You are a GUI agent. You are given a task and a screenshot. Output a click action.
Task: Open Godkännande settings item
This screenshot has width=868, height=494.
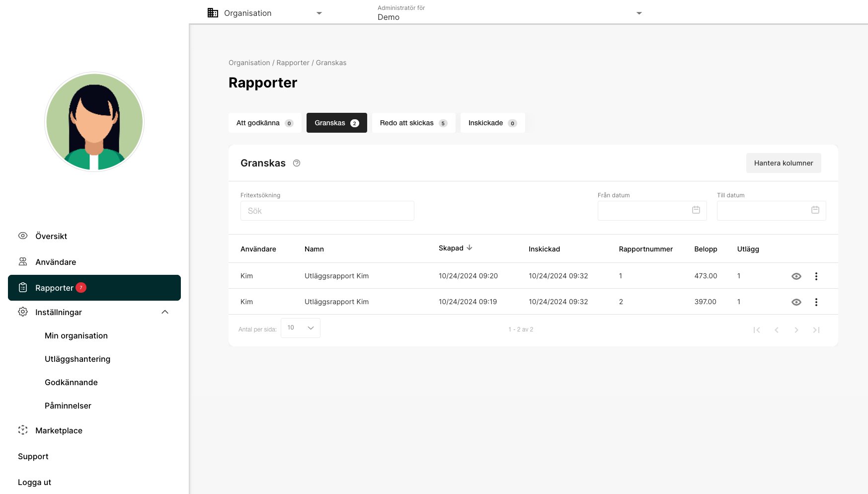click(x=71, y=382)
